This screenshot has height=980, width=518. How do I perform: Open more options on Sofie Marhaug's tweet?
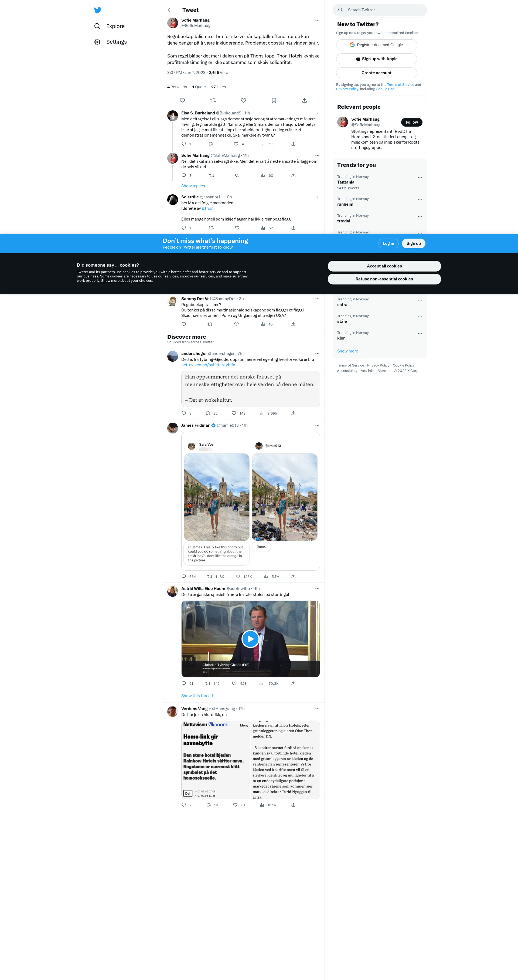coord(317,20)
